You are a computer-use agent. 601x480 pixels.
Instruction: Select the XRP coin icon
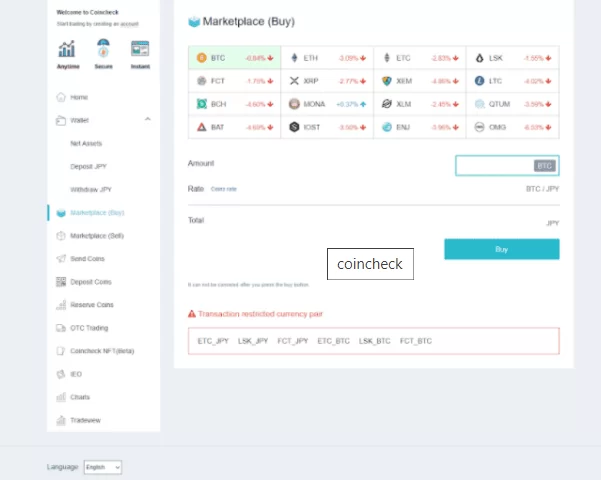[x=294, y=81]
